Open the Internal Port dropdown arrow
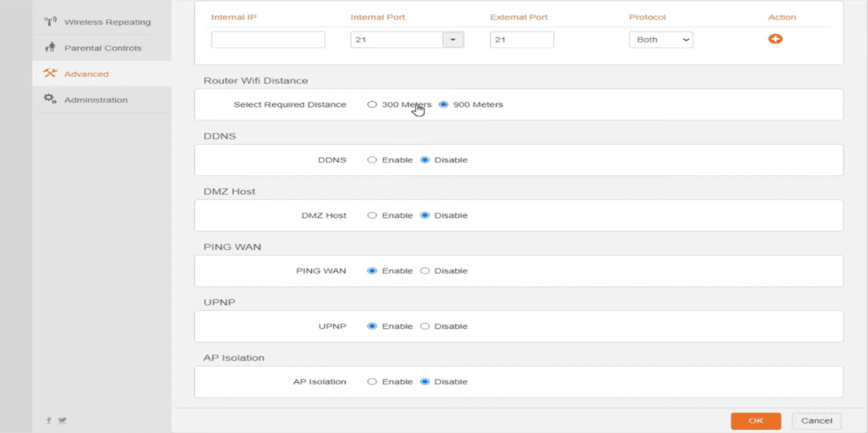Image resolution: width=868 pixels, height=433 pixels. pyautogui.click(x=453, y=40)
